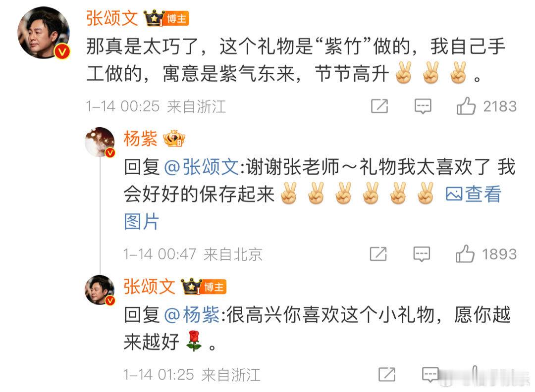Tap the username 张颂文 on top comment
This screenshot has width=535, height=392.
click(112, 18)
